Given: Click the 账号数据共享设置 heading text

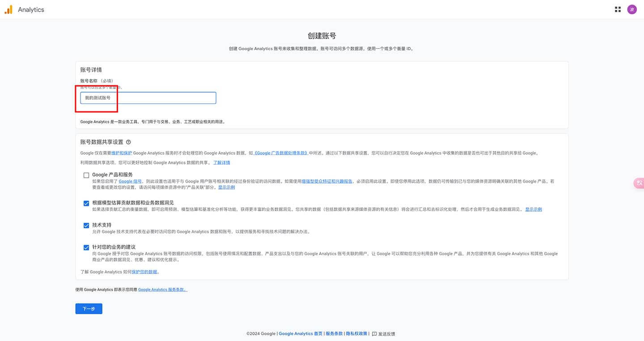Looking at the screenshot, I should [102, 142].
